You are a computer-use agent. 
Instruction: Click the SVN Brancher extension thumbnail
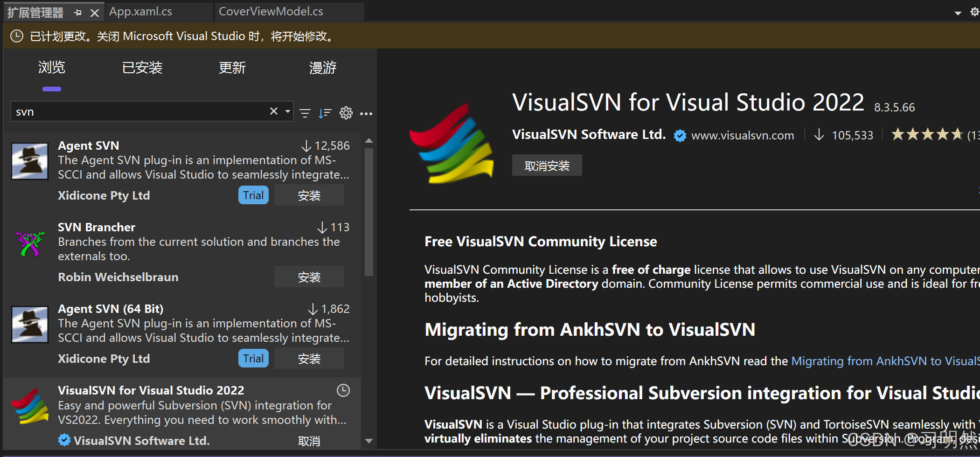29,243
